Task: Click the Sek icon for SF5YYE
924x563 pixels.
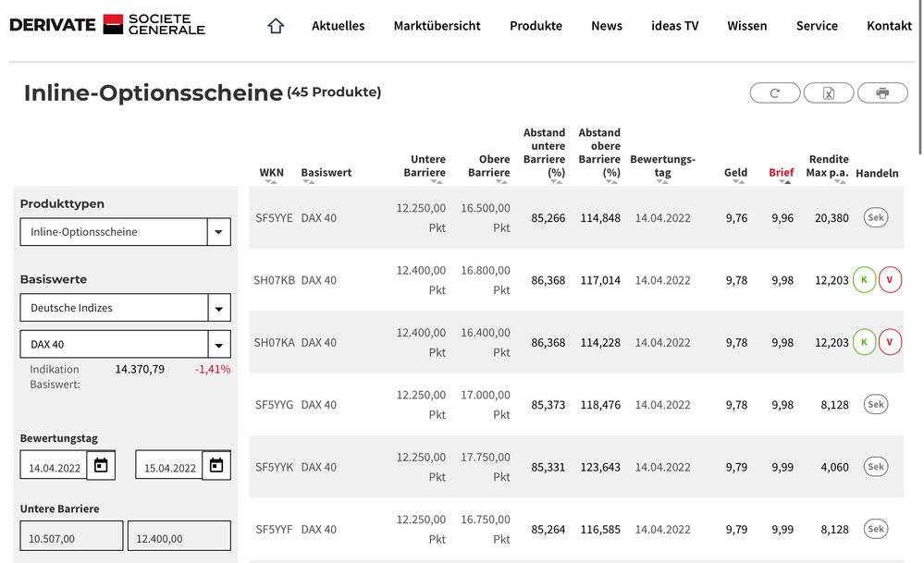Action: click(876, 217)
